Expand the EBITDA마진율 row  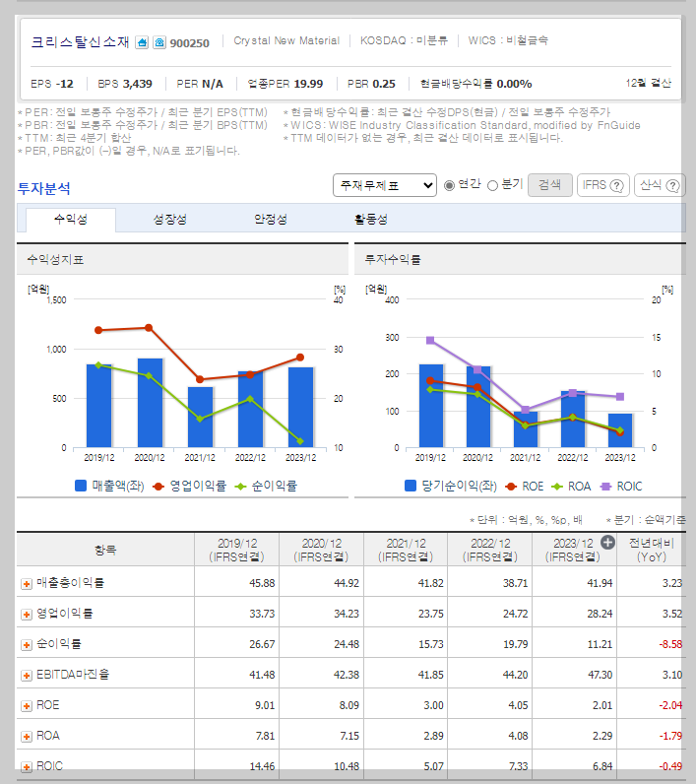[x=27, y=676]
